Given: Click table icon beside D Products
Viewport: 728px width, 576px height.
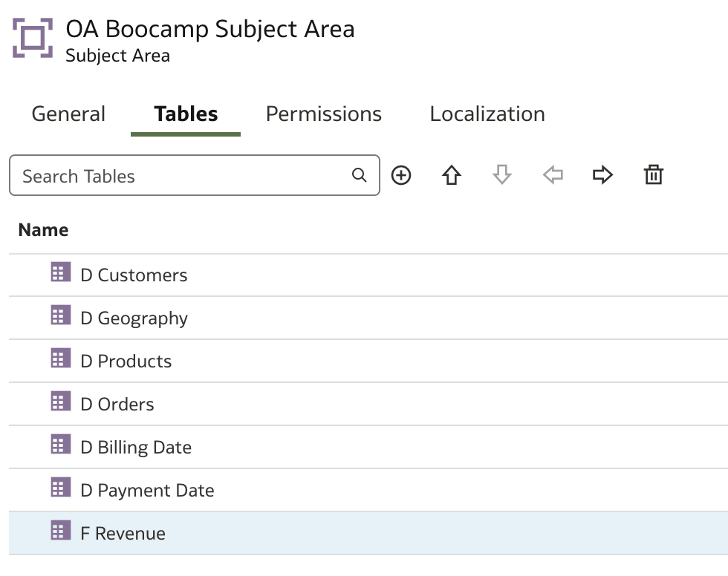Looking at the screenshot, I should pyautogui.click(x=61, y=359).
